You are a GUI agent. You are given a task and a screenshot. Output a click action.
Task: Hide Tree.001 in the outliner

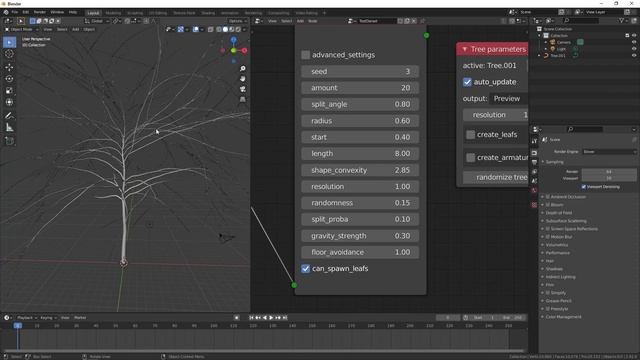(x=634, y=56)
